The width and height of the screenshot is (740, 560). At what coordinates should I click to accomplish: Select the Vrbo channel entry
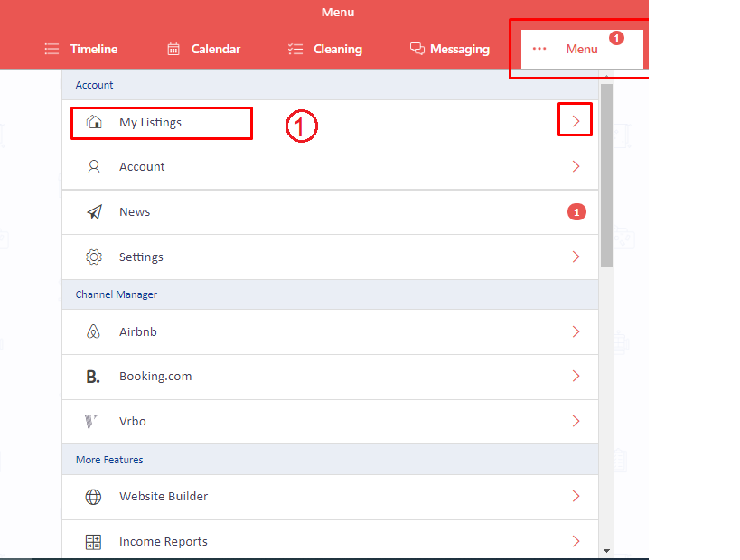click(x=330, y=422)
